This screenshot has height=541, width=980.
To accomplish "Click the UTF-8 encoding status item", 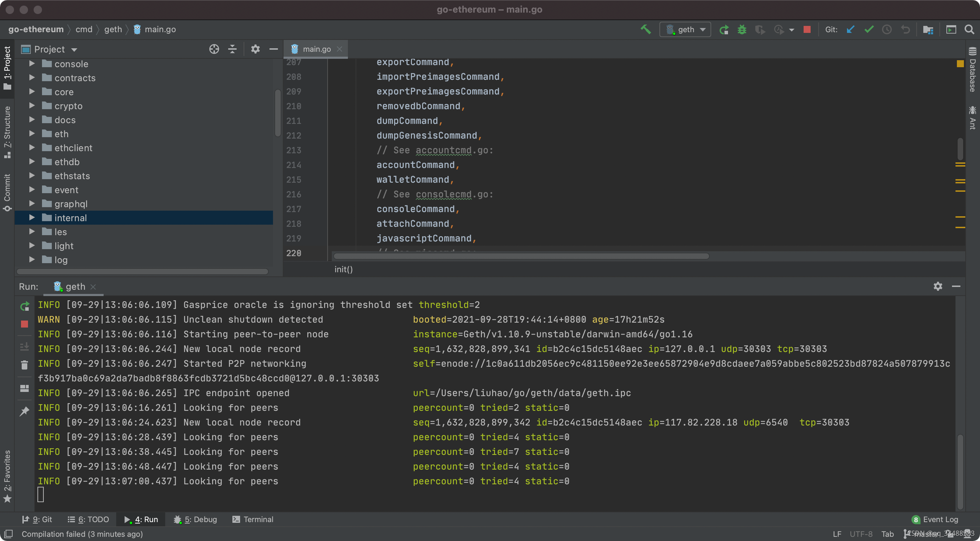I will [x=861, y=534].
